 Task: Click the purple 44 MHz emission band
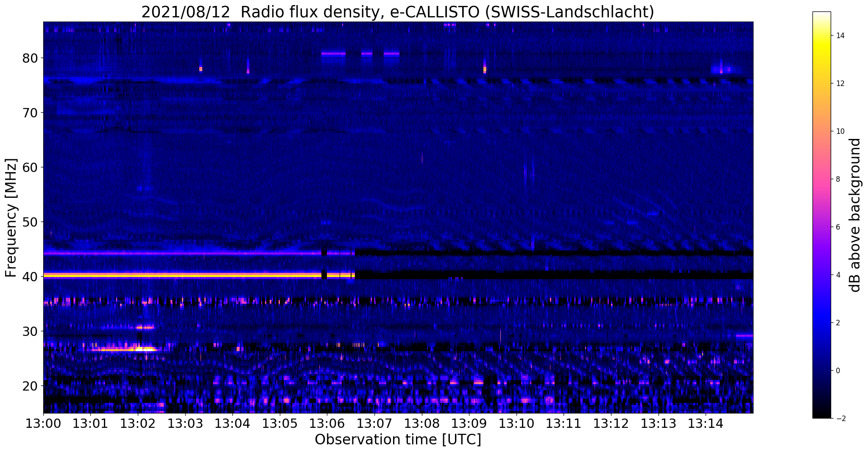coord(199,253)
